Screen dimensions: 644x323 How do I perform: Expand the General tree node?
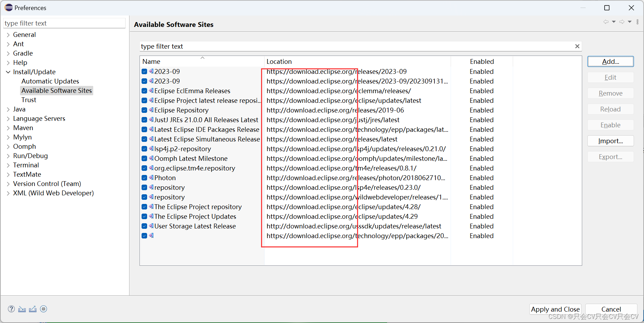(x=8, y=35)
